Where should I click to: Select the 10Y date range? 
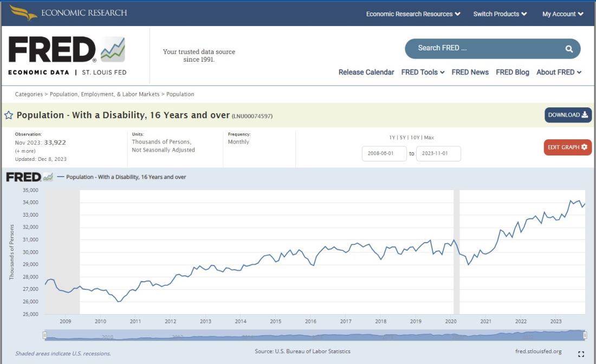[x=414, y=138]
